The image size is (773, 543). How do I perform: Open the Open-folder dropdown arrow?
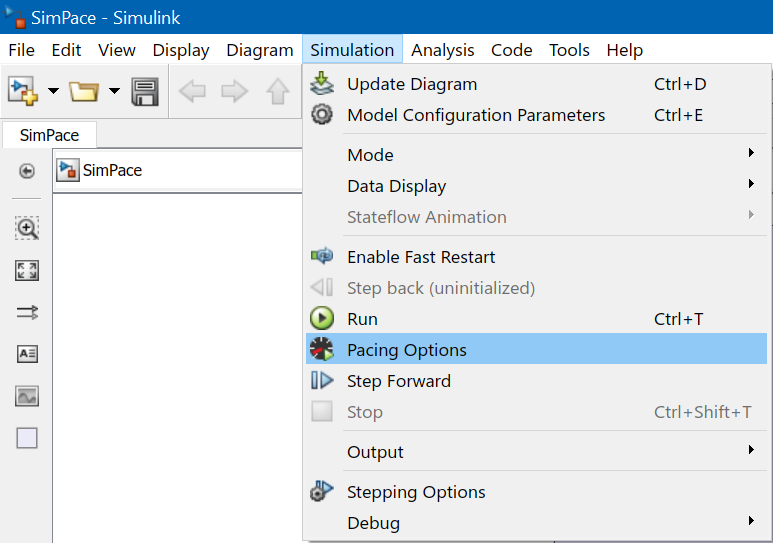(x=114, y=92)
